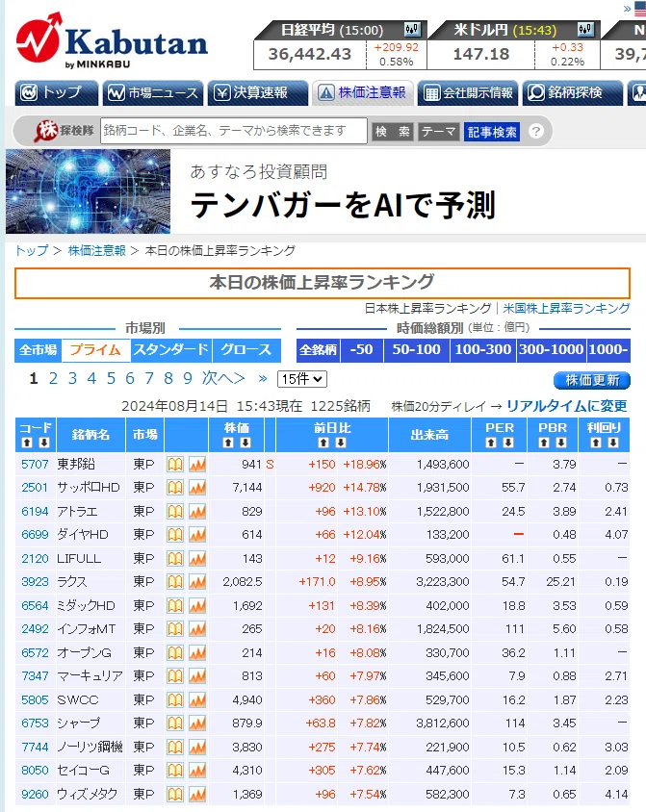Open the chart icon for ダイヤHD row

tap(197, 534)
